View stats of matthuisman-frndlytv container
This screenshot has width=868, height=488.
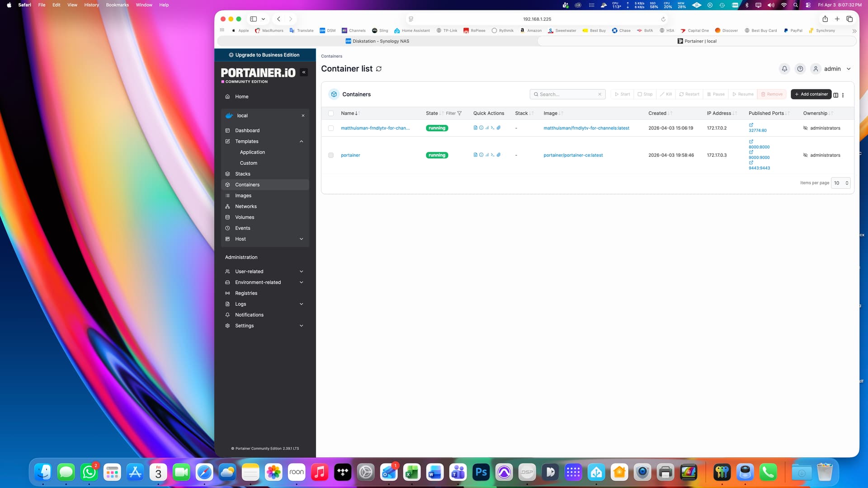pyautogui.click(x=487, y=128)
